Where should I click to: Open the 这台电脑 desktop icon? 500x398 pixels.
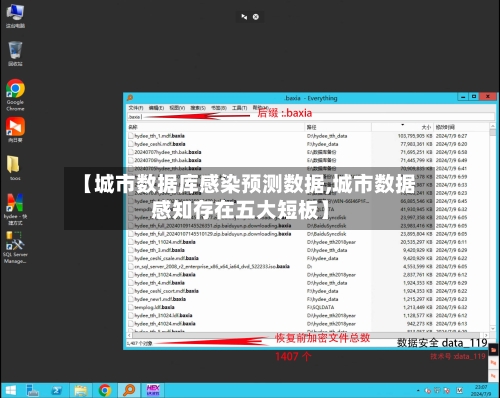[15, 15]
